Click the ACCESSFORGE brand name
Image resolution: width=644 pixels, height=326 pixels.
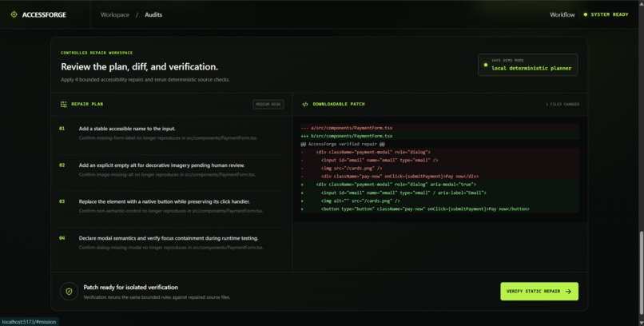pos(44,14)
